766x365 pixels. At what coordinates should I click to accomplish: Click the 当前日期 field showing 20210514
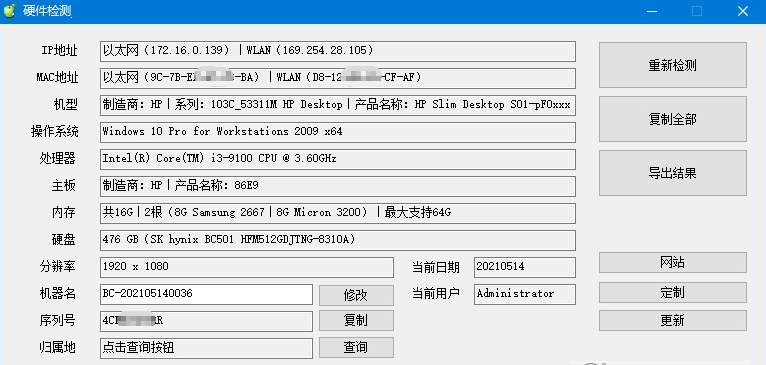coord(525,267)
